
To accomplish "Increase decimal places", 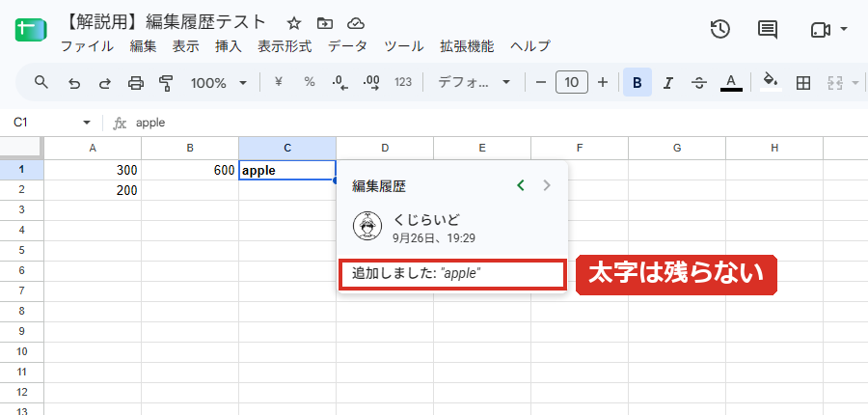I will [x=371, y=83].
